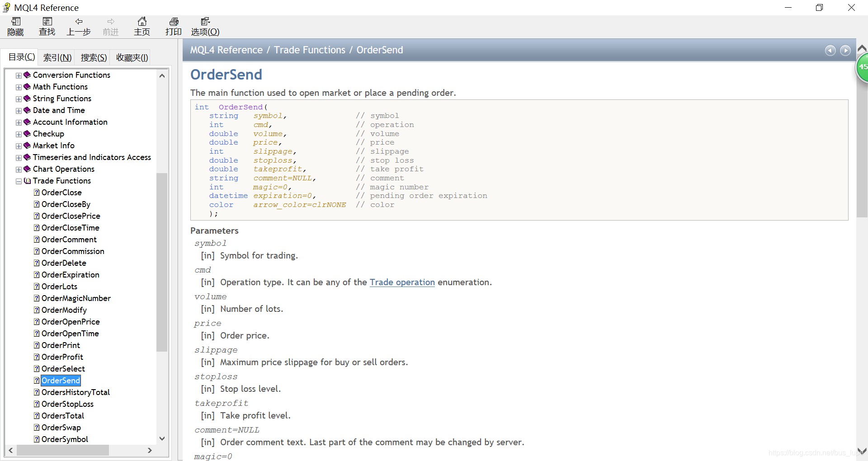The width and height of the screenshot is (868, 461).
Task: Click the tree panel horizontal scrollbar thumb
Action: coord(63,450)
